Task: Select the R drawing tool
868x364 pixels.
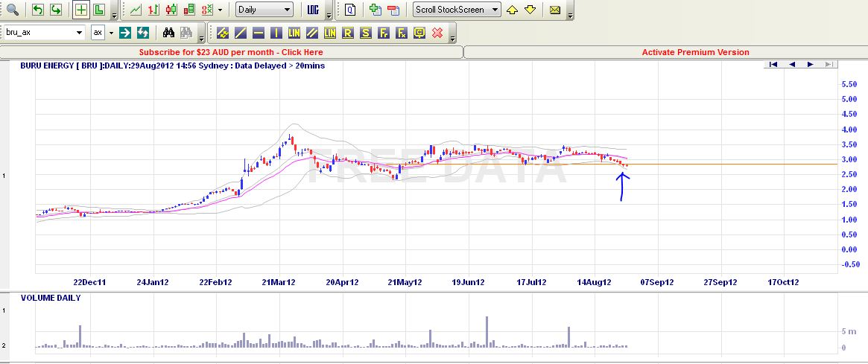Action: pyautogui.click(x=348, y=33)
